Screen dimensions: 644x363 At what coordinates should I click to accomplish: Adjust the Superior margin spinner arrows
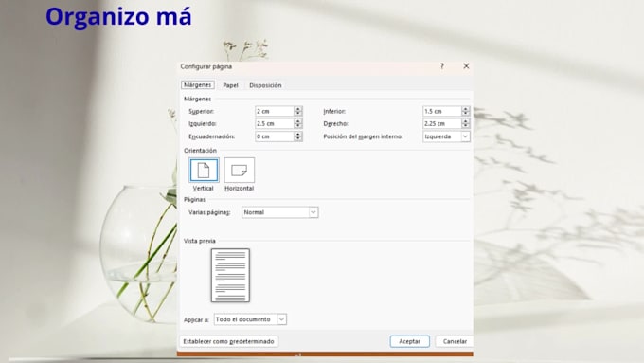[298, 111]
